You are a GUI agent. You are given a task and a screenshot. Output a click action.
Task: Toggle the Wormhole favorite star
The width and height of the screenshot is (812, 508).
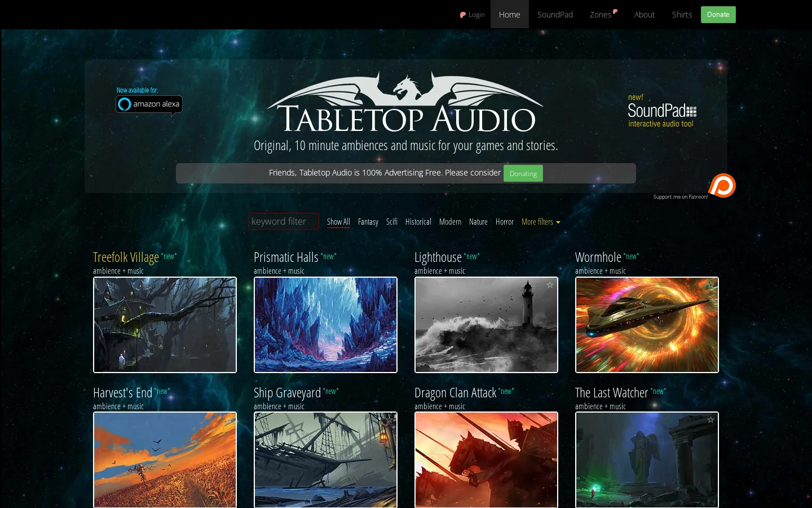pos(711,285)
